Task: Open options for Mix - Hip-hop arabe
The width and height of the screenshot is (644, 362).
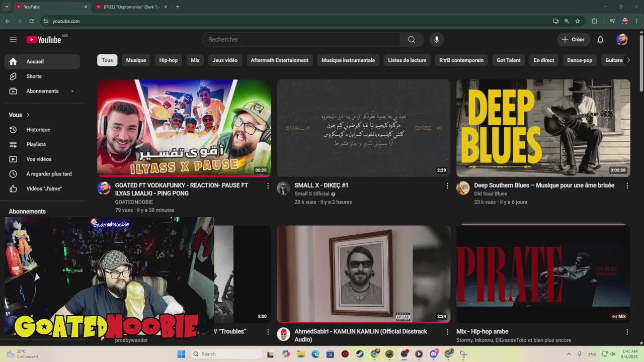Action: click(x=627, y=332)
